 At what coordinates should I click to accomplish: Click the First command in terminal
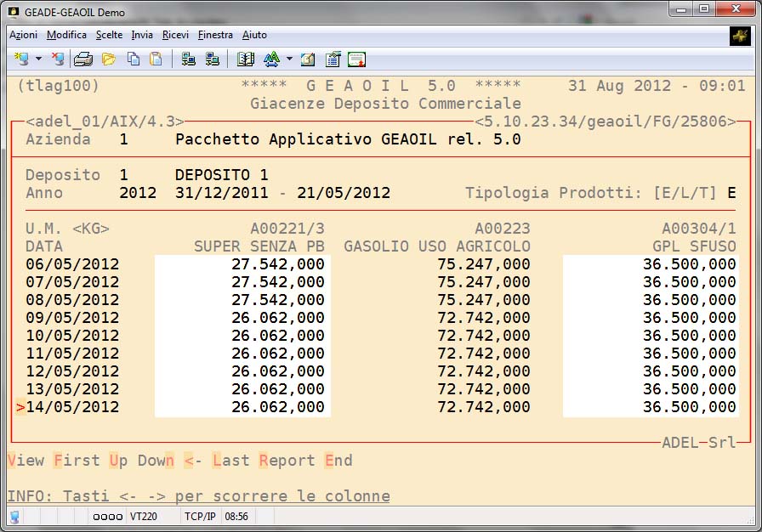pos(77,461)
